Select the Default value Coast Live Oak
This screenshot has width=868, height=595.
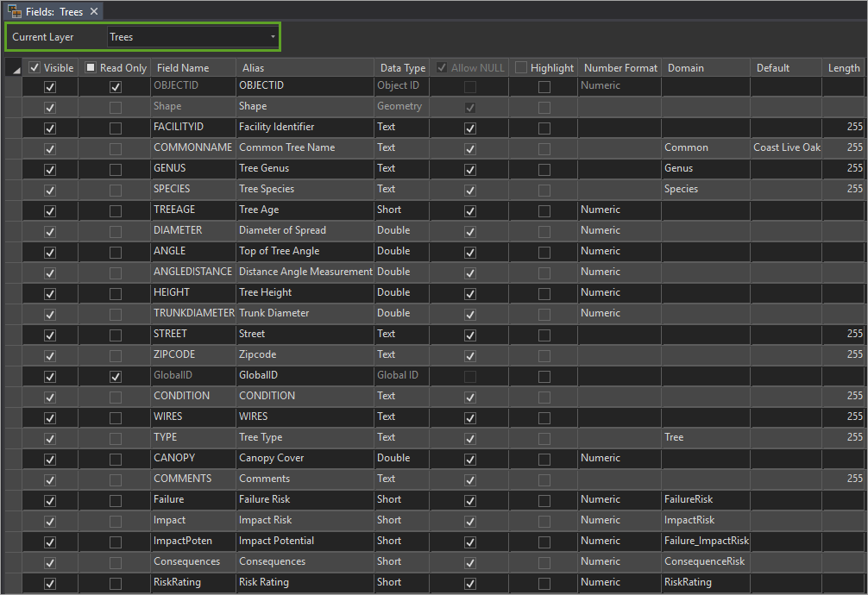point(786,147)
